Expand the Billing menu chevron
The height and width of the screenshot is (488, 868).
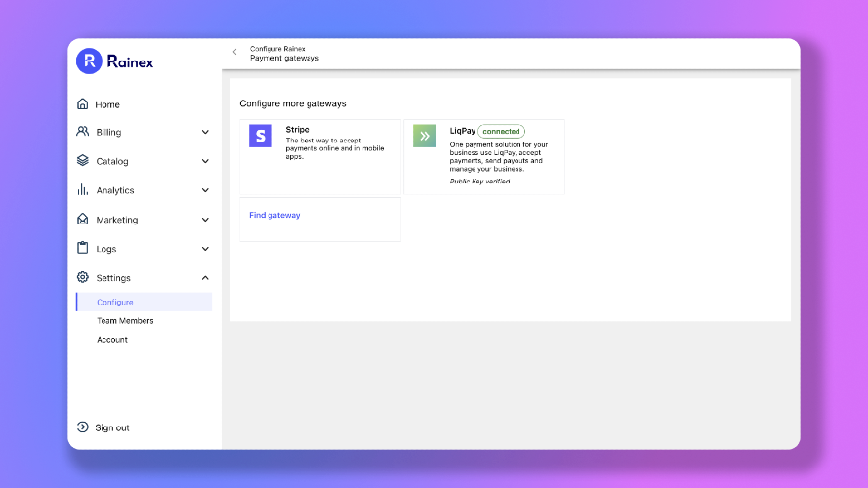coord(205,132)
